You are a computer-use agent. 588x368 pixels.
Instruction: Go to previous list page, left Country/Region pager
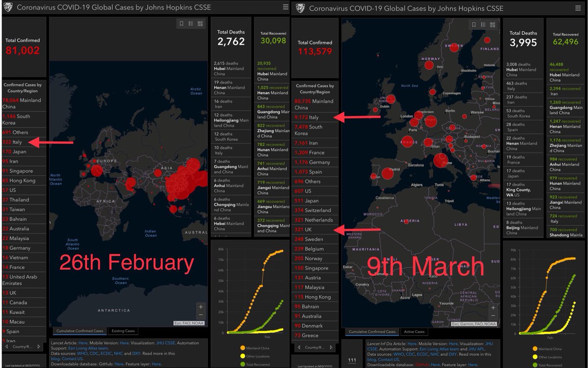[6, 347]
